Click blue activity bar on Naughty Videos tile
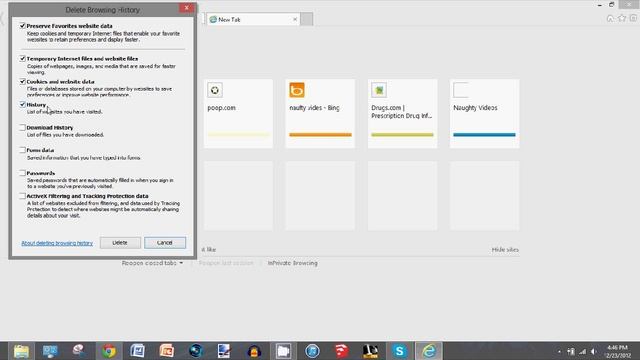The image size is (640, 360). tap(484, 135)
